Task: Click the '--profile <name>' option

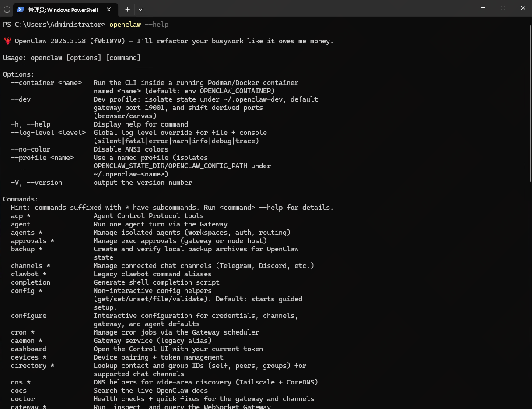Action: (42, 158)
